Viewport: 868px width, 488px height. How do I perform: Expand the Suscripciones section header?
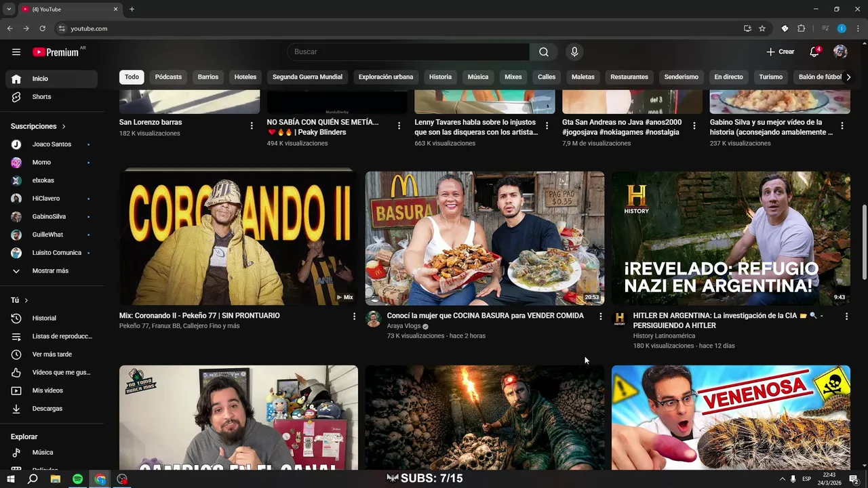click(39, 126)
